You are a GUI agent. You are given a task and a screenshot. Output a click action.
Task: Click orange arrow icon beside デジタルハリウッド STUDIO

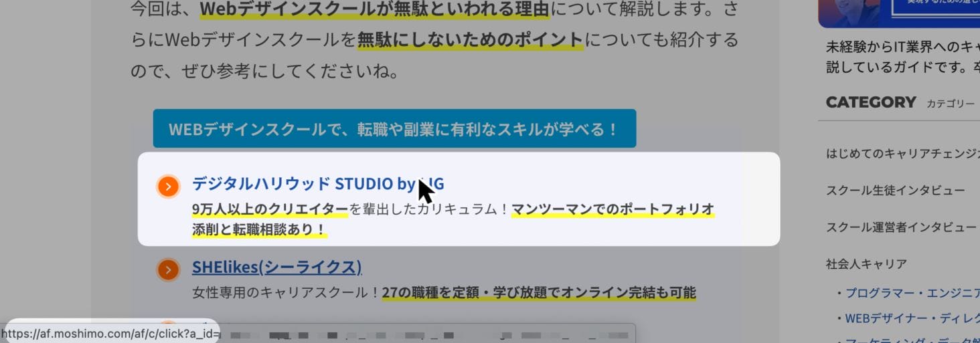(168, 187)
